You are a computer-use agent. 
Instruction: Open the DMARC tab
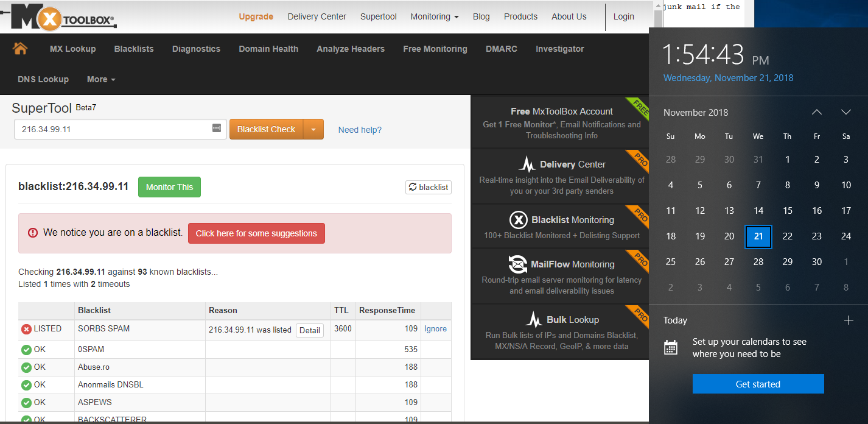pos(502,49)
